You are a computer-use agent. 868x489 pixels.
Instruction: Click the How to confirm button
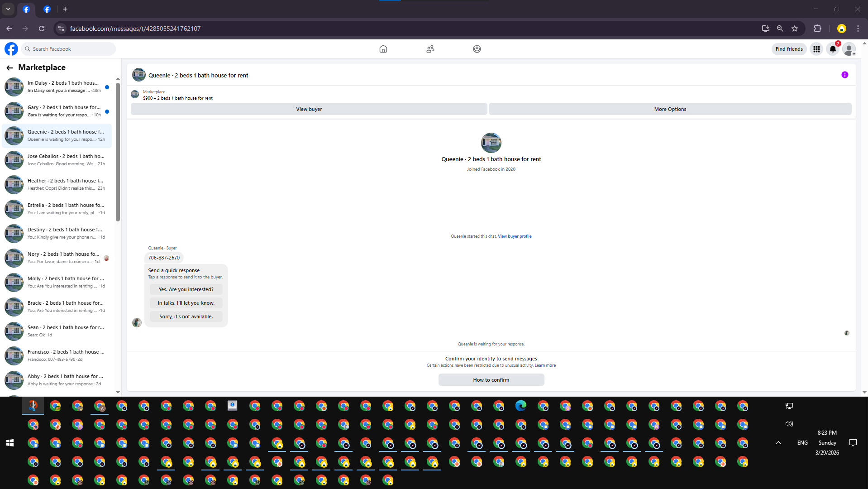point(491,380)
